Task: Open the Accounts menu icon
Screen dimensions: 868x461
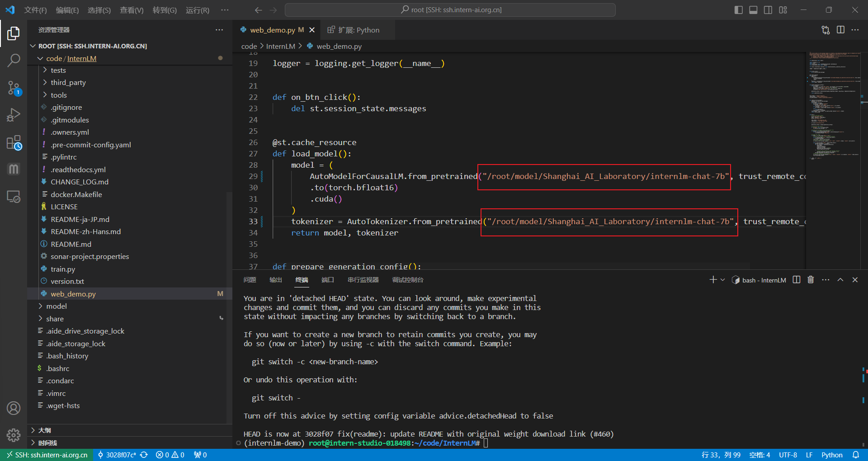Action: 14,408
